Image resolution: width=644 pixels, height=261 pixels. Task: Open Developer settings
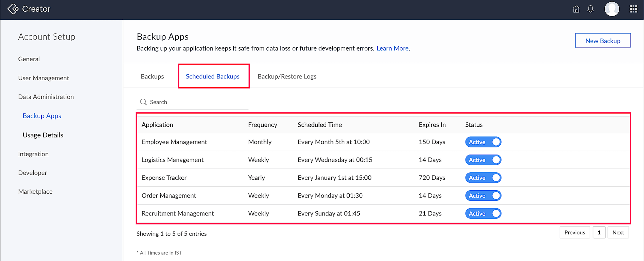tap(32, 173)
